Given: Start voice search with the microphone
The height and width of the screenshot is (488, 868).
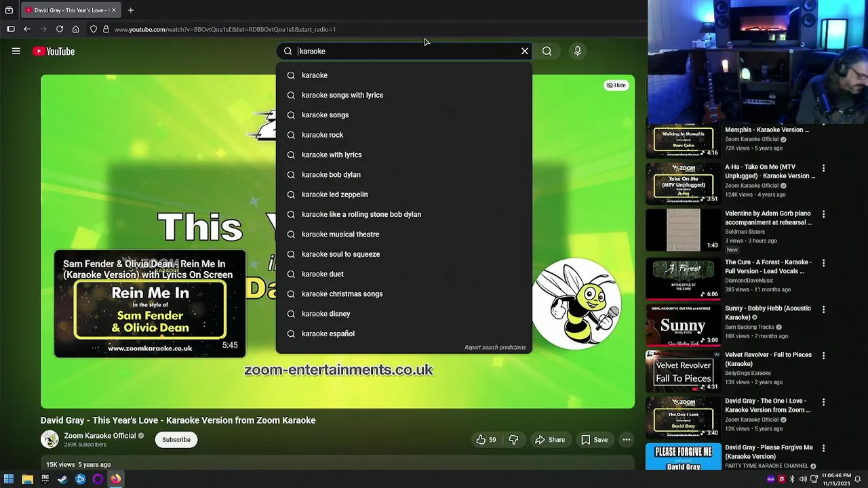Looking at the screenshot, I should coord(578,51).
